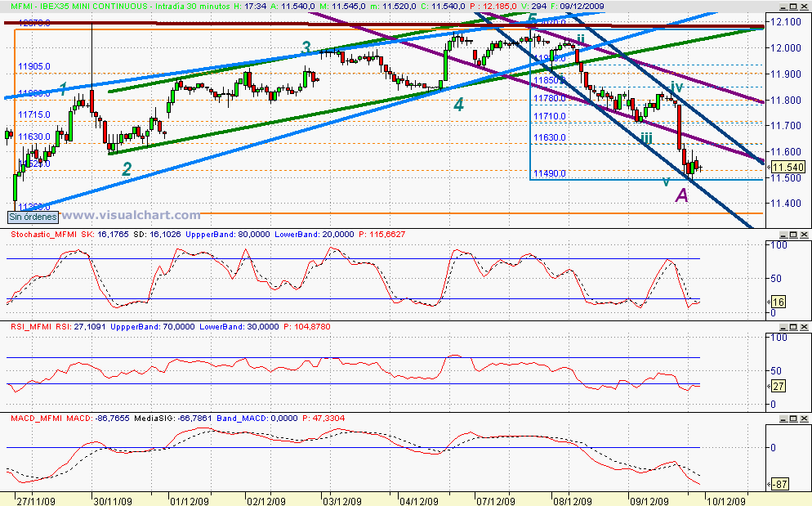Maximize the MACD_MFMI indicator panel
Image resolution: width=812 pixels, height=506 pixels.
pos(793,419)
